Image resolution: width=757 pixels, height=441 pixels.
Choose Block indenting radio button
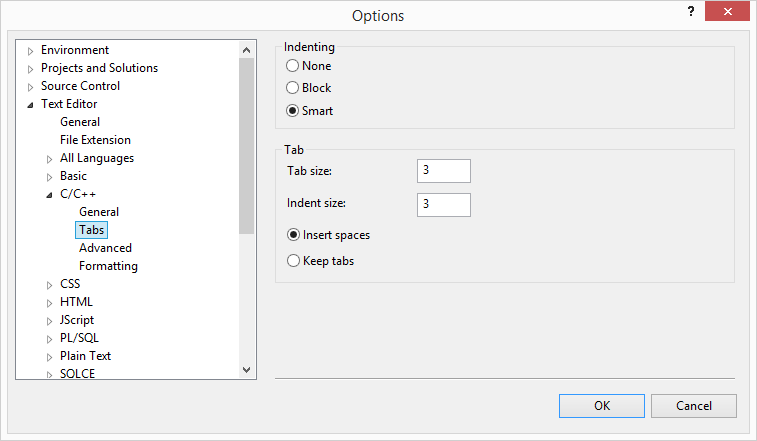292,87
